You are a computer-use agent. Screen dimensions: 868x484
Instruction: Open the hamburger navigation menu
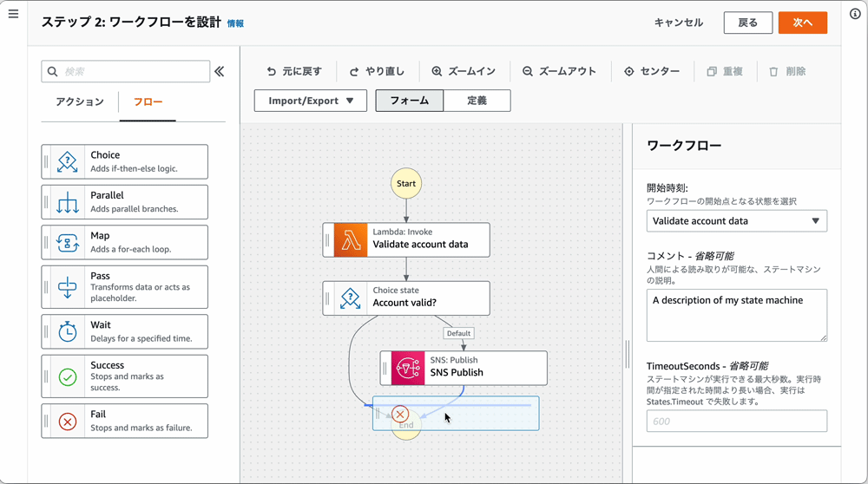pyautogui.click(x=13, y=14)
